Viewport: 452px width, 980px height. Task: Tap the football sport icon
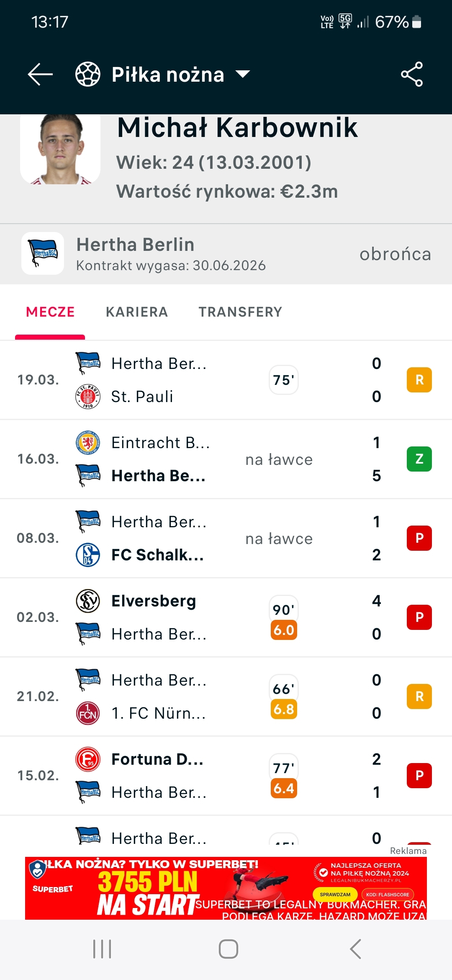88,74
